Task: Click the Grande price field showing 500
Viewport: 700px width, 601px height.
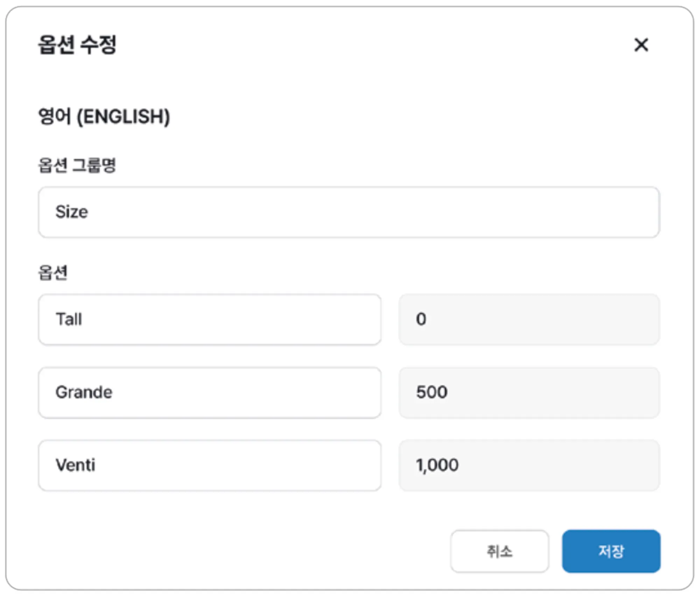Action: coord(529,392)
